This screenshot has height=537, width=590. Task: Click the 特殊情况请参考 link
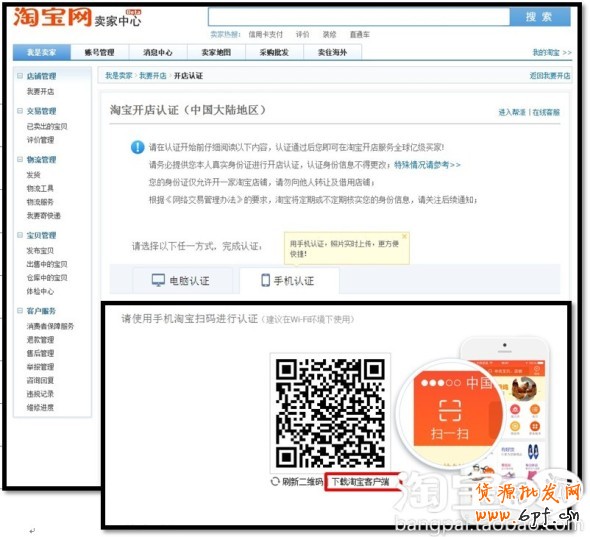point(427,165)
